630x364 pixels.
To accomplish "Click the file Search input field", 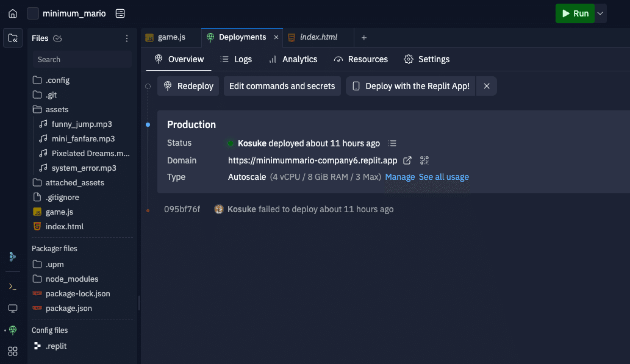I will pos(82,59).
